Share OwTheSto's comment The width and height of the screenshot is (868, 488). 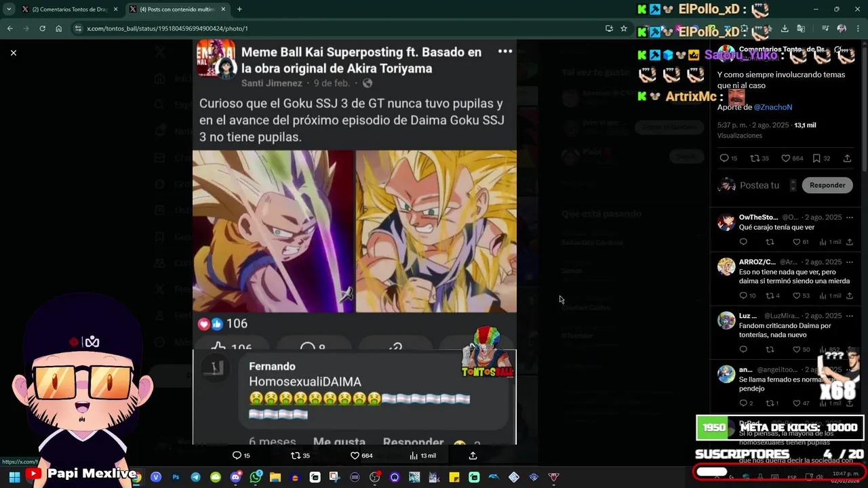click(850, 242)
